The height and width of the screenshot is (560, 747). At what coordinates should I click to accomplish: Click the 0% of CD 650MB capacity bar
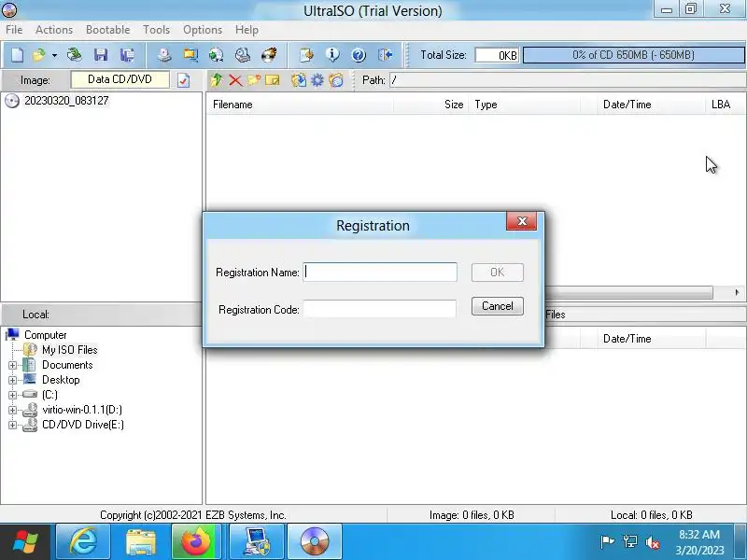coord(633,55)
